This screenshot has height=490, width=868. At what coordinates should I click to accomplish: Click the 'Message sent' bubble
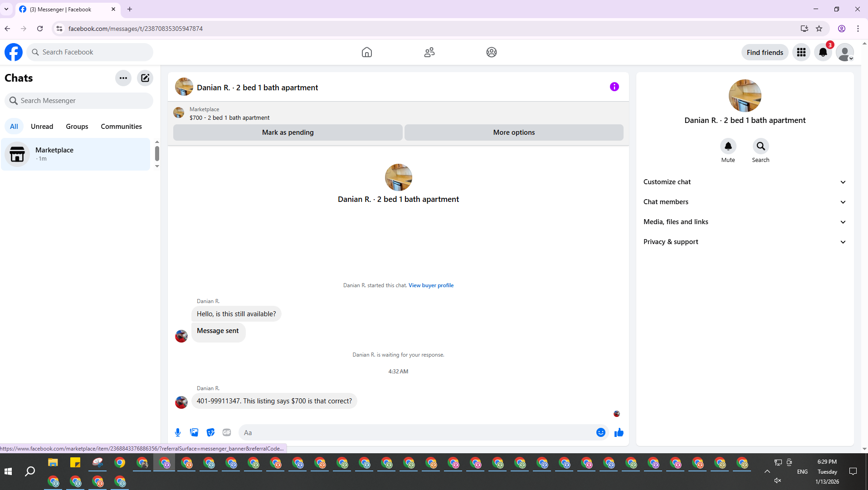point(218,333)
